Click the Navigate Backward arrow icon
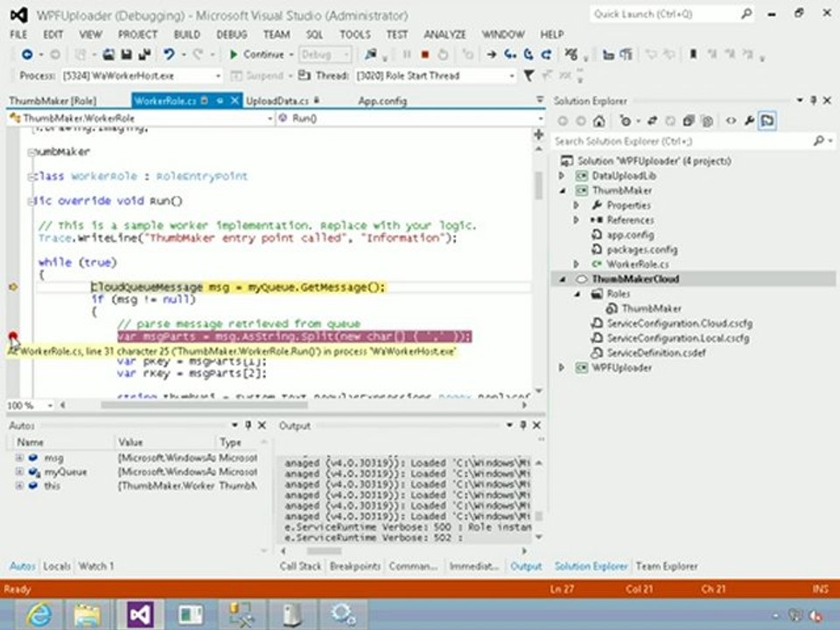The height and width of the screenshot is (630, 840). pyautogui.click(x=27, y=54)
